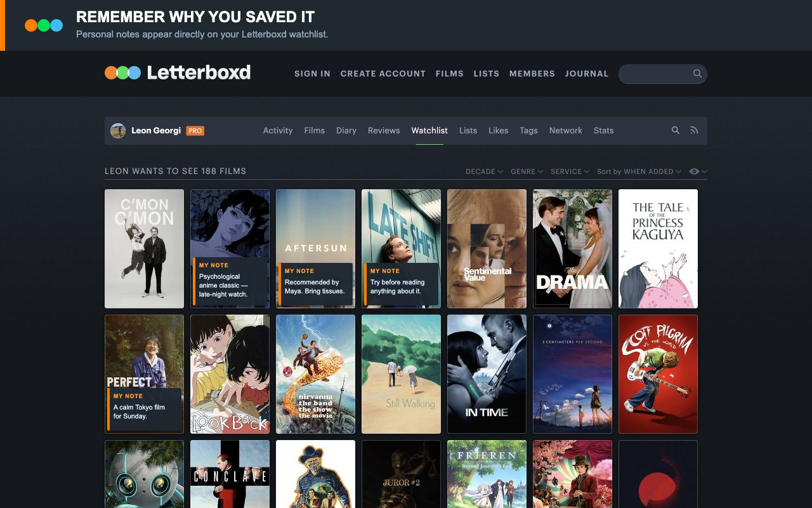Open the Conclave poster
This screenshot has width=812, height=508.
(230, 474)
